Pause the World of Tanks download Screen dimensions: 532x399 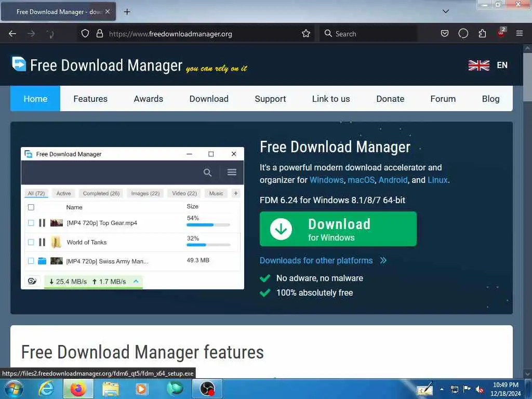[42, 242]
